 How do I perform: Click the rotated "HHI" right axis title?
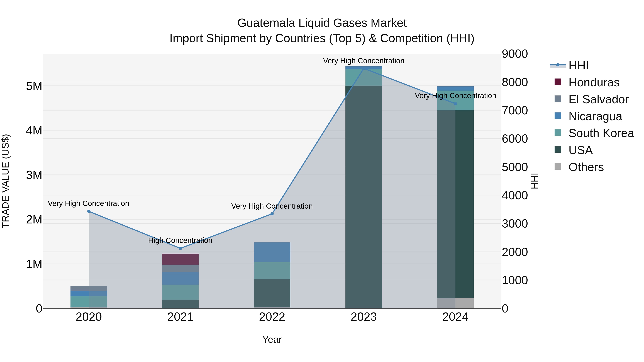pos(534,181)
